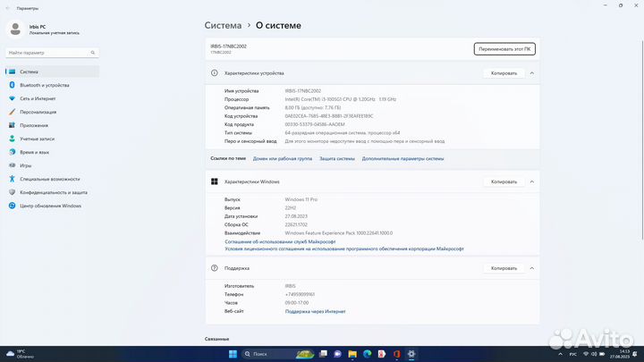Open the Office app on the taskbar
The width and height of the screenshot is (644, 362).
397,354
